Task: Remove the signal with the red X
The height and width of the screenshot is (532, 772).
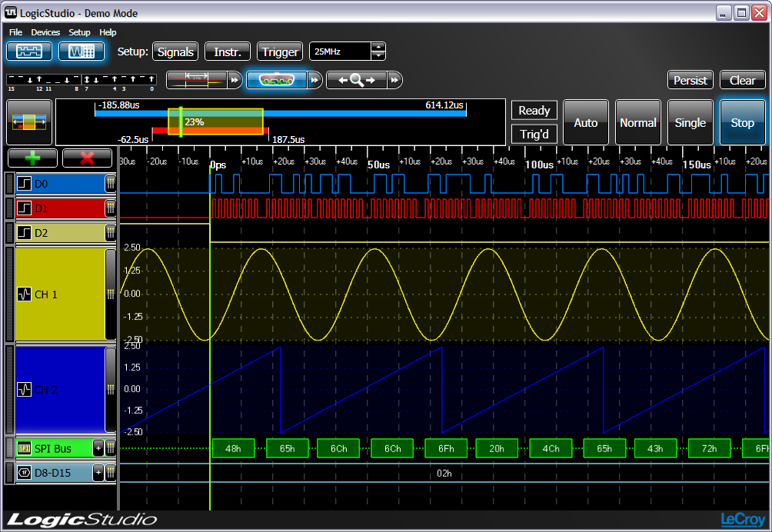Action: pos(87,158)
